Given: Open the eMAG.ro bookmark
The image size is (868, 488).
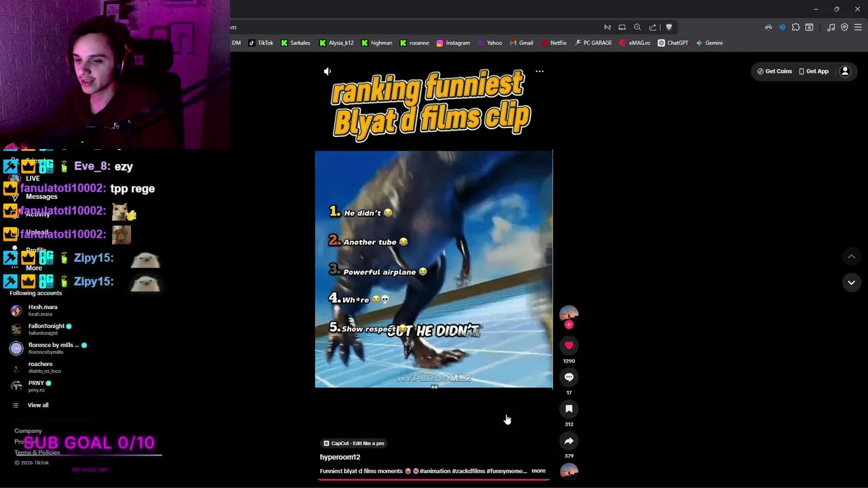Looking at the screenshot, I should 634,43.
